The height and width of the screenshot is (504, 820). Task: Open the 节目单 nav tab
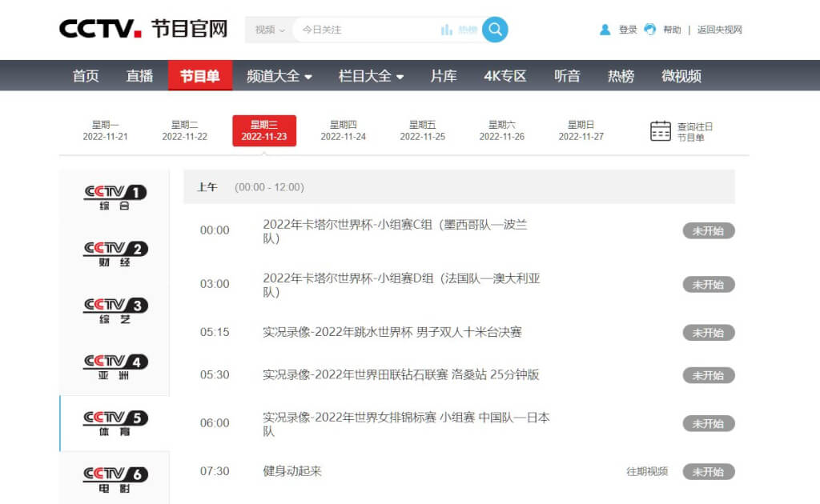pyautogui.click(x=199, y=76)
